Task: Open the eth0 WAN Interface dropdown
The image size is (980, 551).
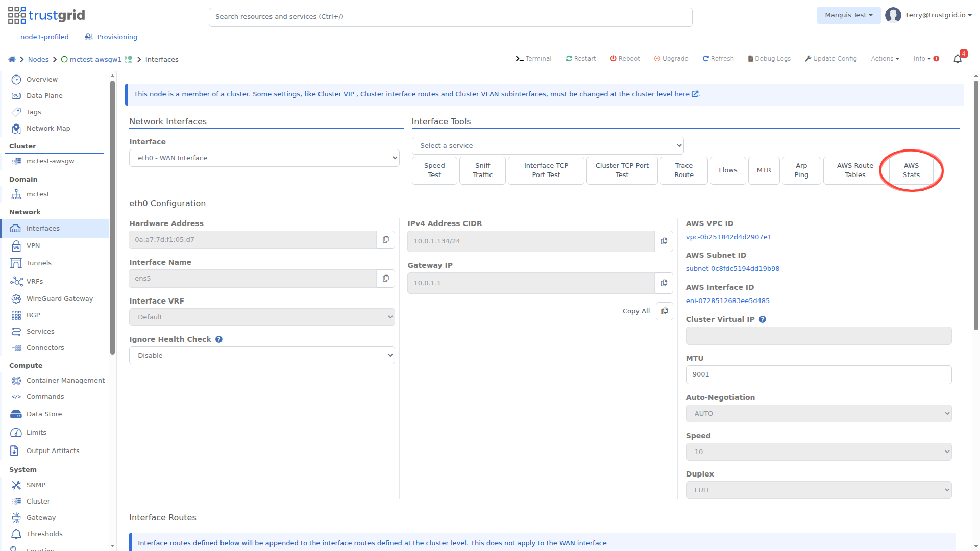Action: coord(264,158)
